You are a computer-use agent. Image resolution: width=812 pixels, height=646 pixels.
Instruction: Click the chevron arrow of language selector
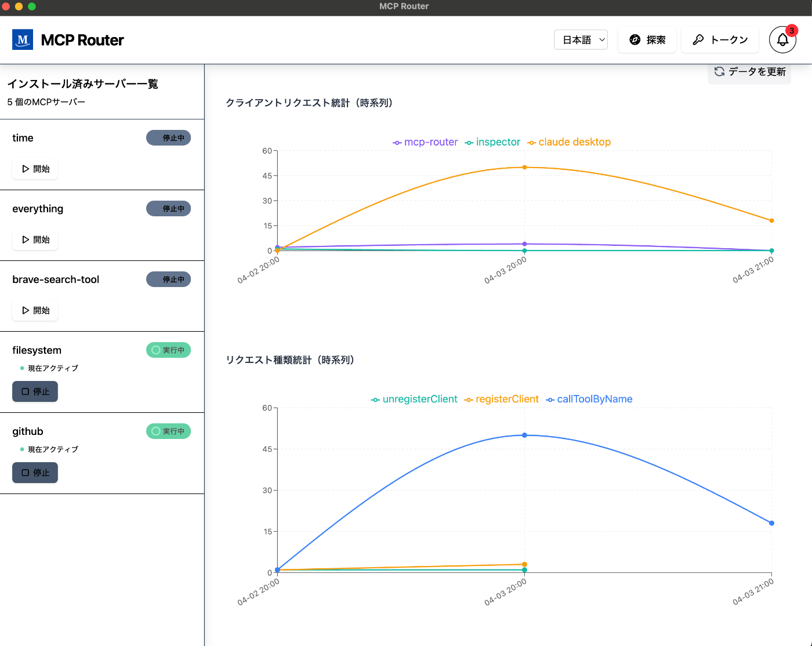tap(602, 39)
